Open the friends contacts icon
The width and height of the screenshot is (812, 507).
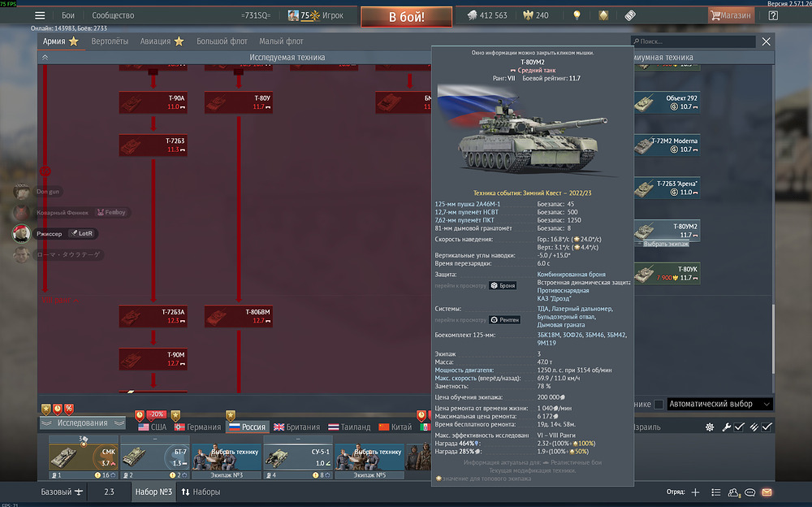coord(734,492)
